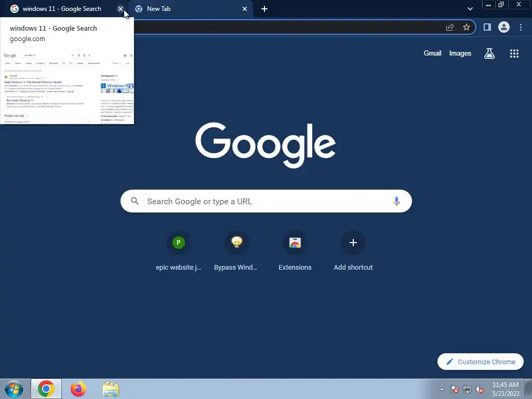532x399 pixels.
Task: Click the Customize Chrome button
Action: [x=481, y=362]
